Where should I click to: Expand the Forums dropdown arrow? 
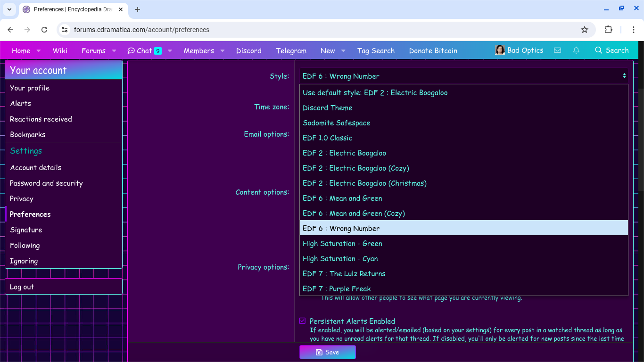[114, 51]
